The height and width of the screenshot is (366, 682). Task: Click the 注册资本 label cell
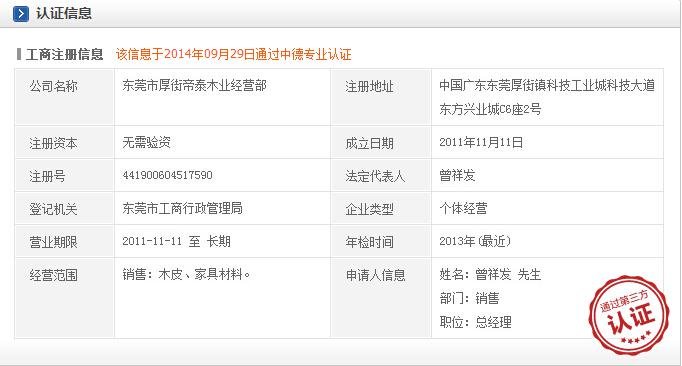65,143
